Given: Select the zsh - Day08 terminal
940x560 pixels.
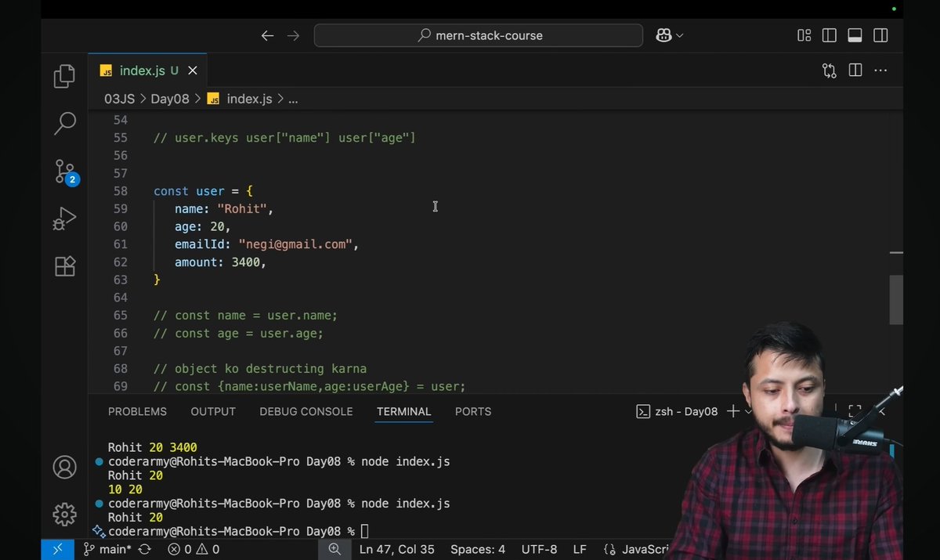Looking at the screenshot, I should (676, 411).
